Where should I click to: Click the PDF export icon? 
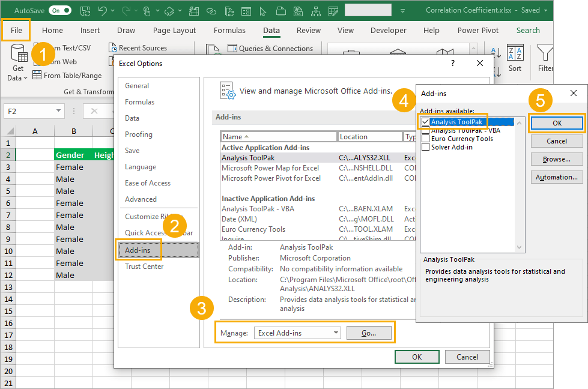[298, 11]
